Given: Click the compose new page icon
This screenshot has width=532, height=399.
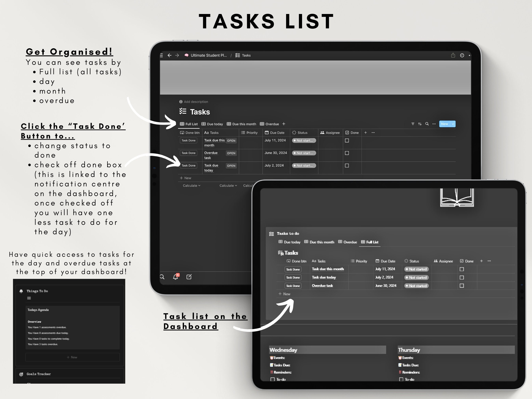Looking at the screenshot, I should (189, 277).
